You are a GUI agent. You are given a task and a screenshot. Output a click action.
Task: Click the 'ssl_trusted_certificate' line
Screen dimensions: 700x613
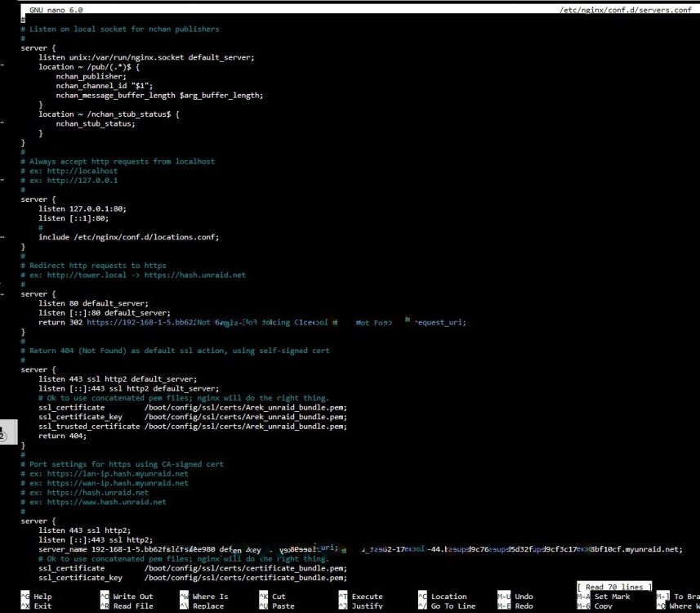click(x=193, y=427)
